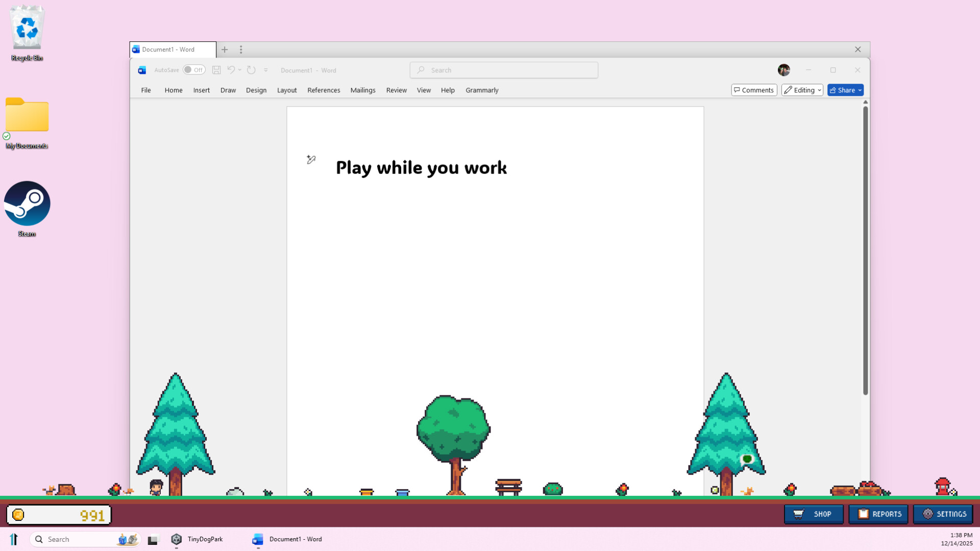This screenshot has width=980, height=551.
Task: Save the document using the Save icon
Action: pyautogui.click(x=216, y=70)
